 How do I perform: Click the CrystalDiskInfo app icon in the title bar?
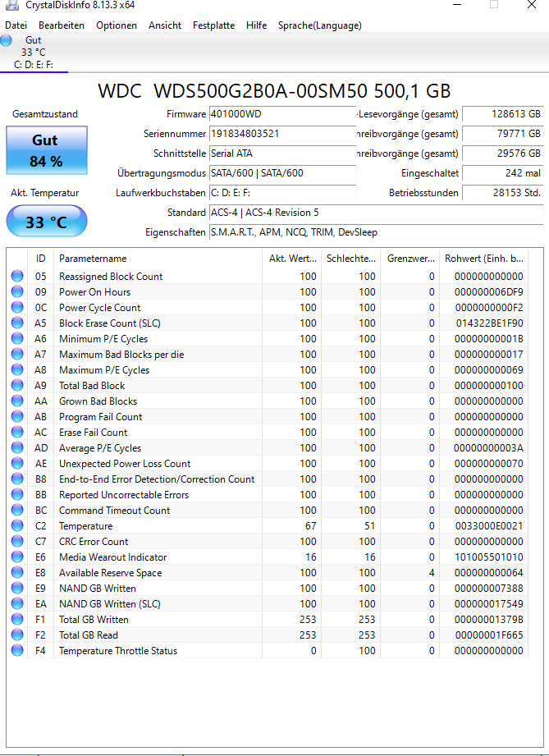click(x=11, y=5)
